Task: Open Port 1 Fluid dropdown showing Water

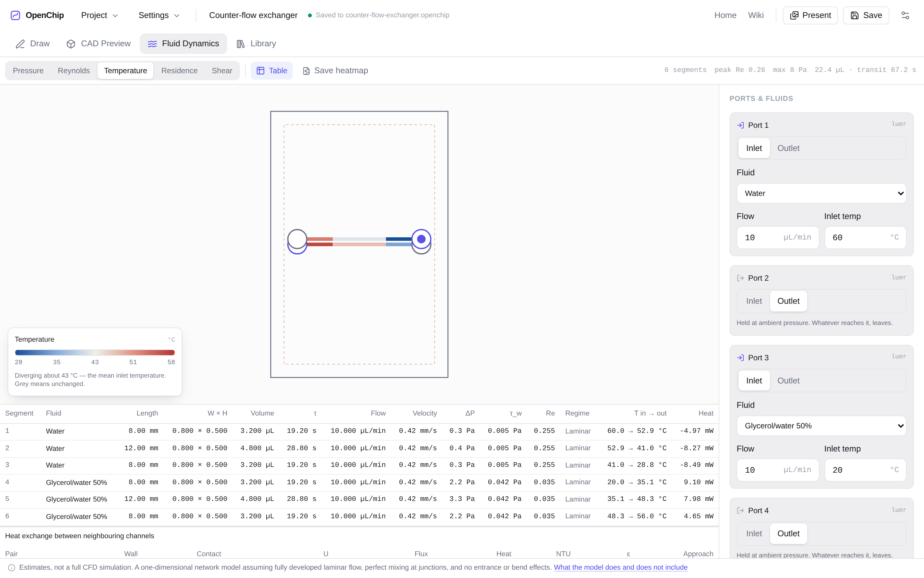Action: tap(821, 193)
